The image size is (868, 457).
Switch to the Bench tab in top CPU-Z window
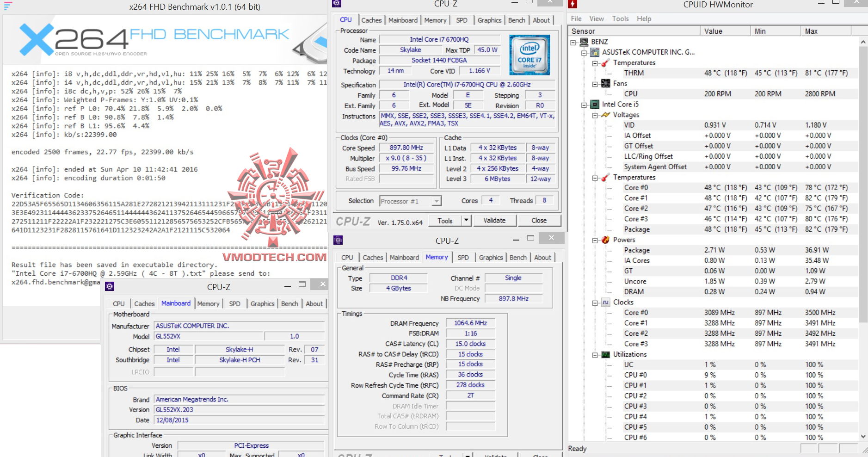tap(517, 20)
